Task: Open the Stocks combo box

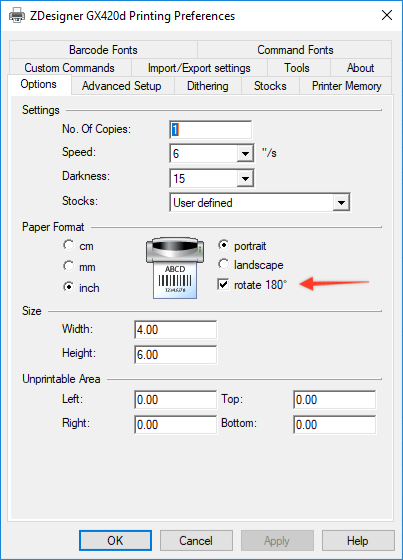Action: click(260, 202)
